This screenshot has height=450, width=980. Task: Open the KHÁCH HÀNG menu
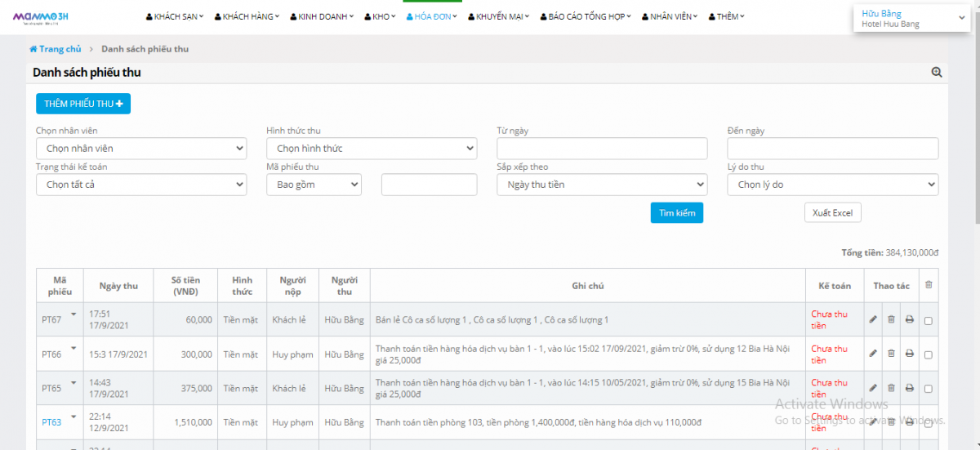click(x=251, y=16)
